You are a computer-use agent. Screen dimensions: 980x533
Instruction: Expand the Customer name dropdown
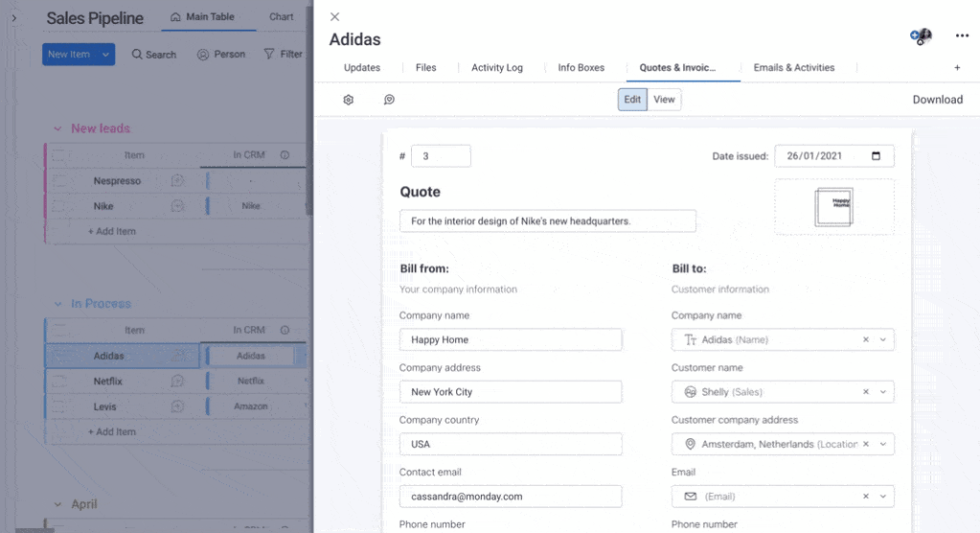883,392
